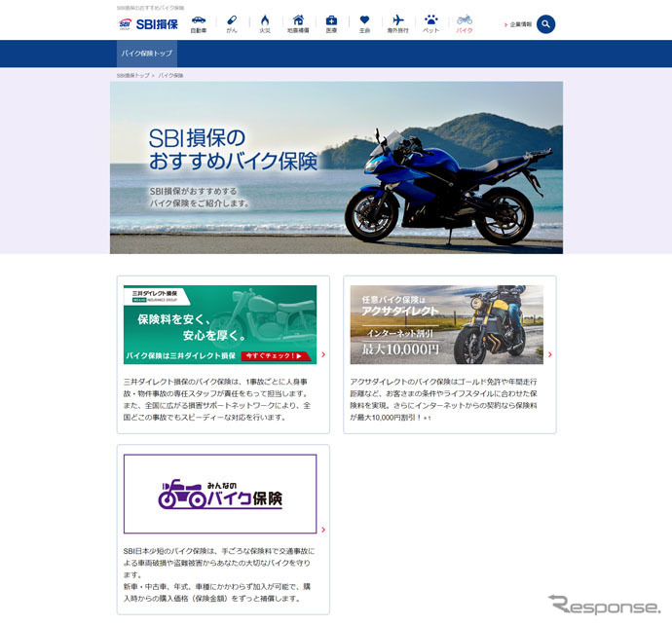Click the arrow beside アクサダイレクト banner

click(x=550, y=354)
